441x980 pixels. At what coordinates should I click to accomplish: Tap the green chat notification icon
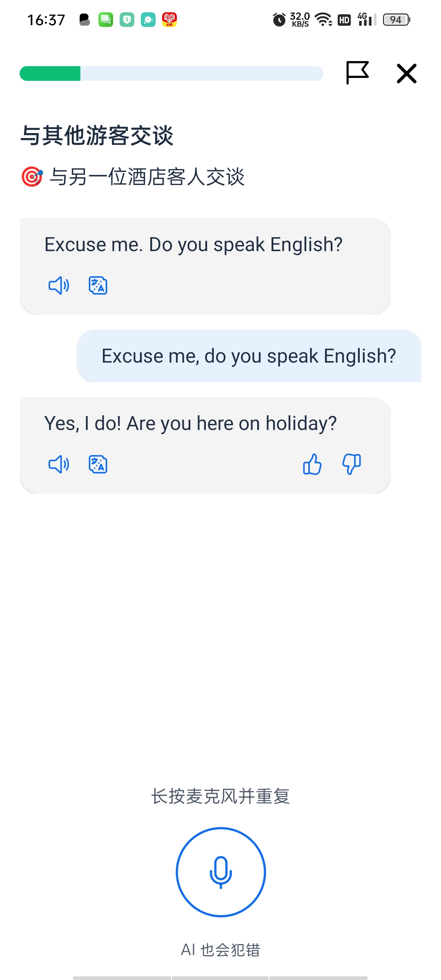(106, 20)
